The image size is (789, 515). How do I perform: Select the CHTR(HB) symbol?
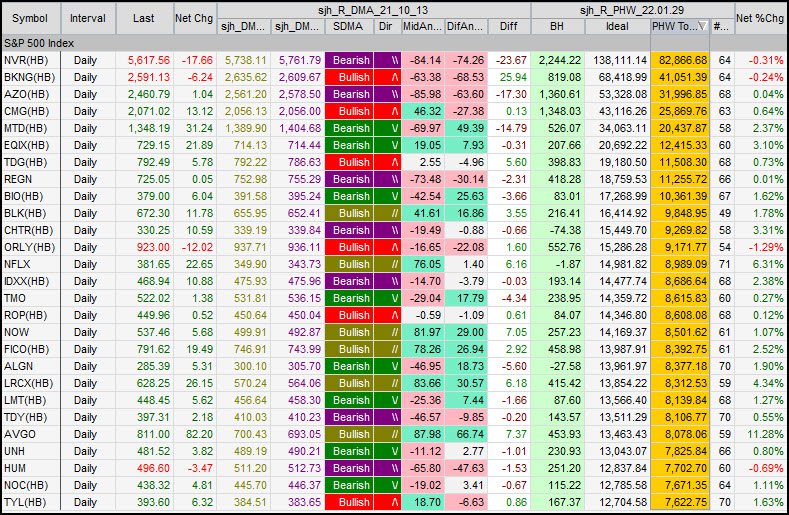28,231
